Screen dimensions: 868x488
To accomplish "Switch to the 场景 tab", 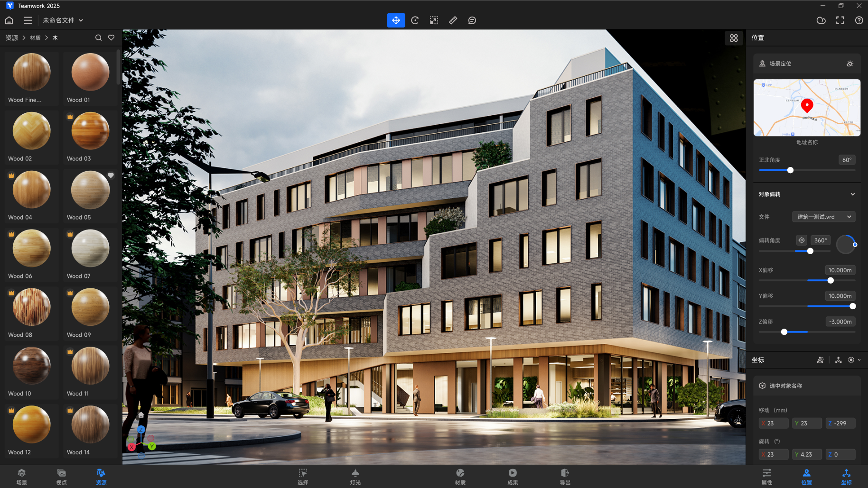I will (x=22, y=477).
